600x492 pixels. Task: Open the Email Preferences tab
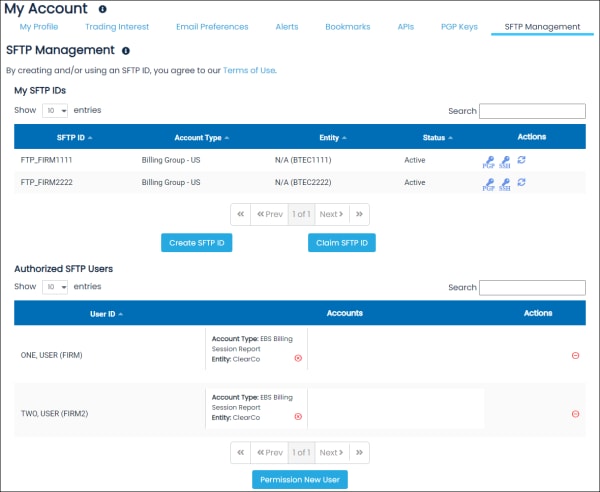[211, 26]
